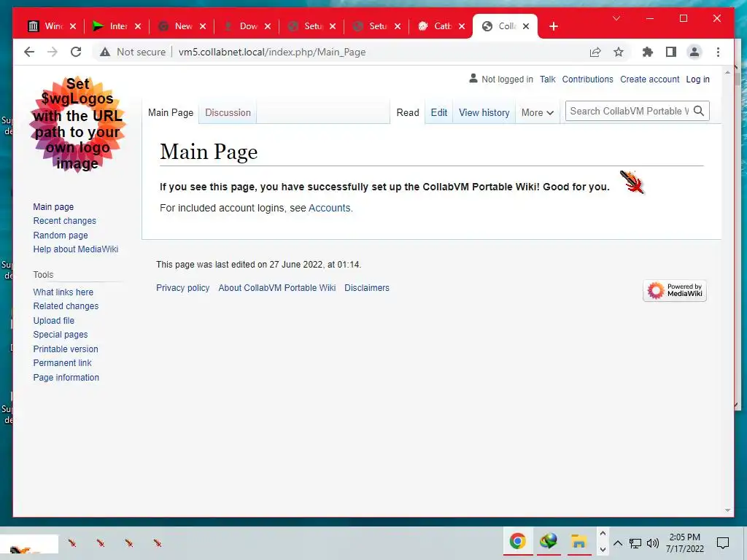Go back using the browser back arrow
Screen dimensions: 747x560
click(x=29, y=52)
